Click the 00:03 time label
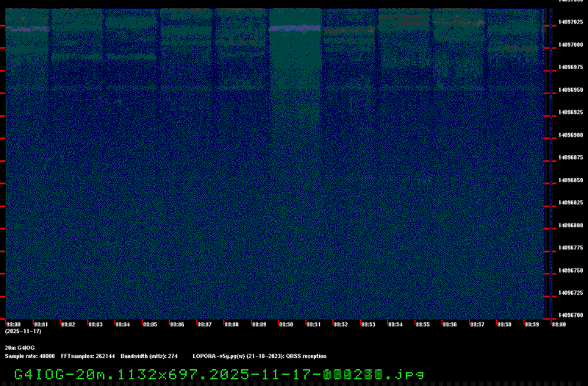Image resolution: width=588 pixels, height=386 pixels. click(x=96, y=324)
